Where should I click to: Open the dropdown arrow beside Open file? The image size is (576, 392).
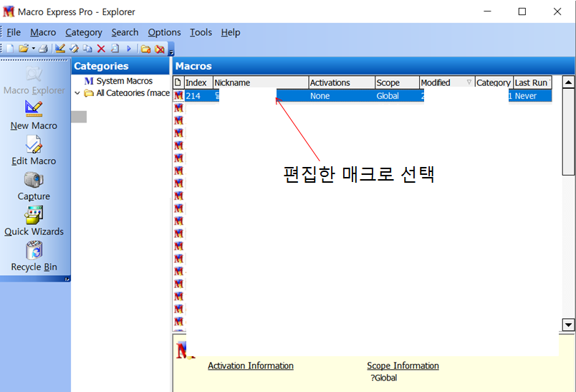(33, 49)
